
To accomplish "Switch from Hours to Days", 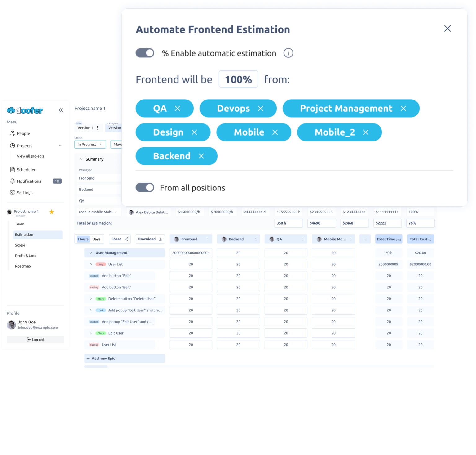I will pos(96,239).
